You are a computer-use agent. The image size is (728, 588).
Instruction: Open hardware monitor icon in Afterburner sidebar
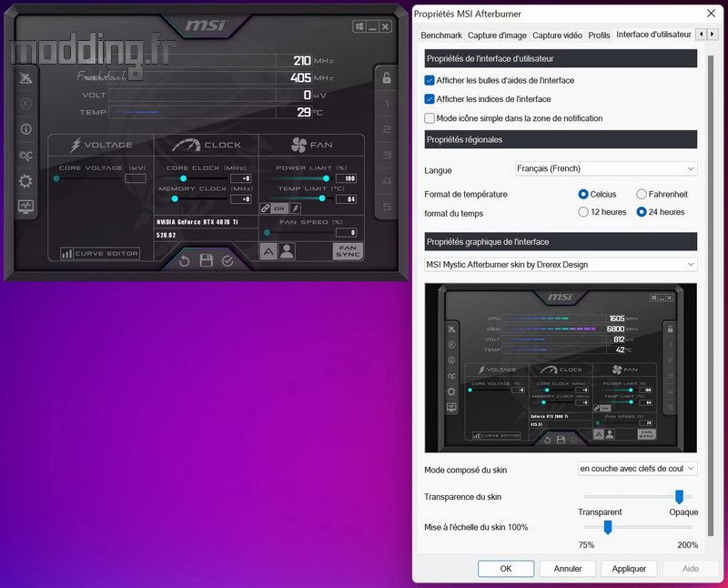point(25,206)
